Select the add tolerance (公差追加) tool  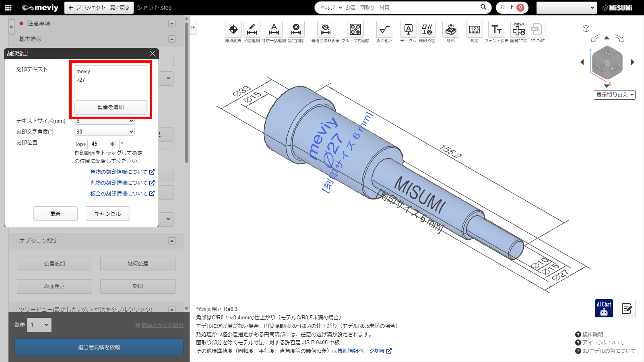[252, 30]
